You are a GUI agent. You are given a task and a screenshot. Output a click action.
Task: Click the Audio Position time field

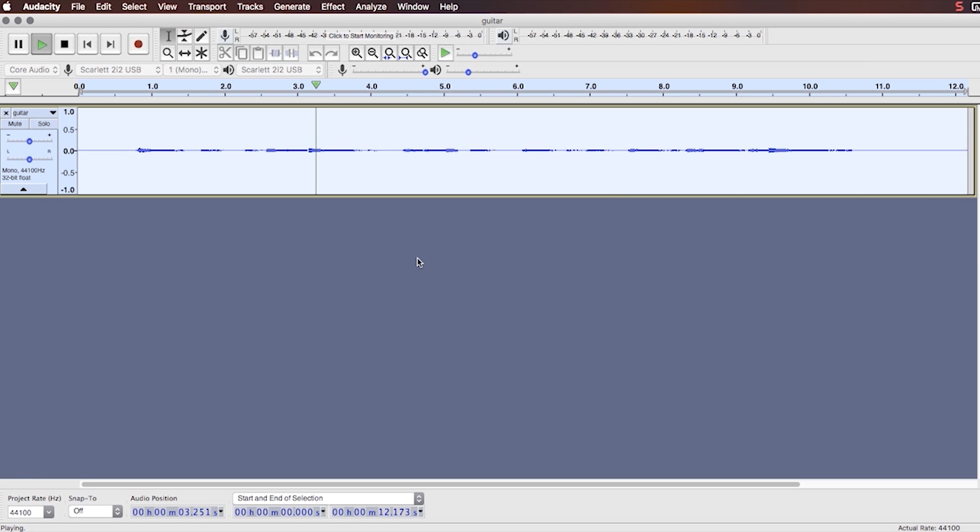click(x=176, y=512)
